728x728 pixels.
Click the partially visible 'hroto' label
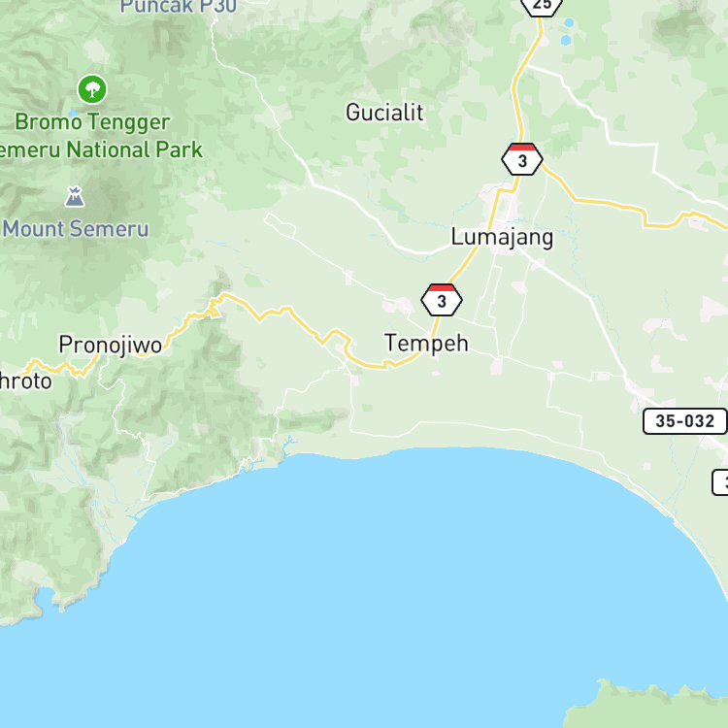pos(25,381)
